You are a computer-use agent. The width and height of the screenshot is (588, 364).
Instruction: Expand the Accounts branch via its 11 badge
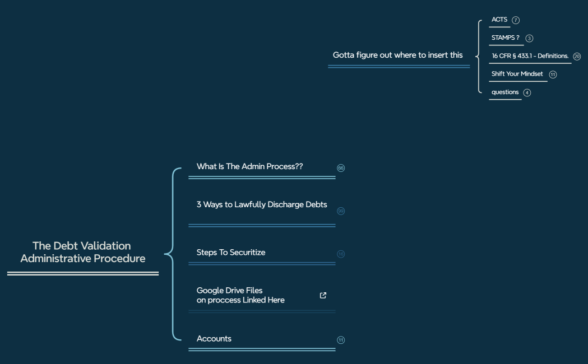pos(340,339)
